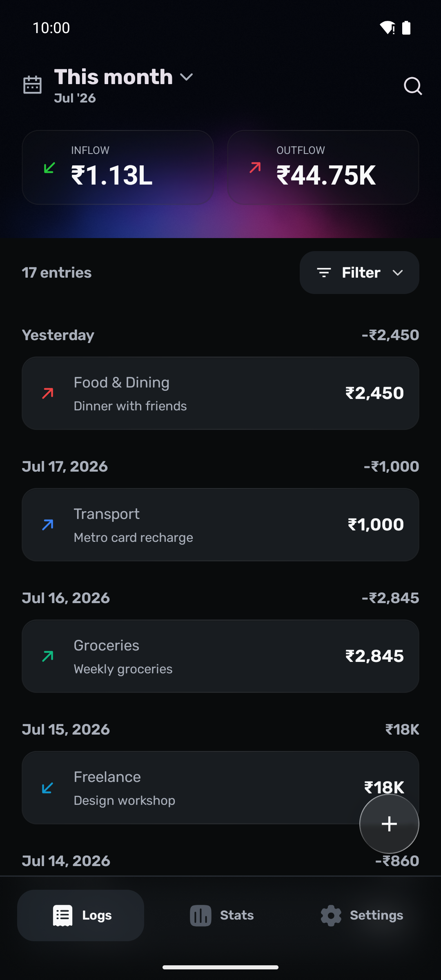Open the calendar icon beside This month
441x980 pixels.
33,85
